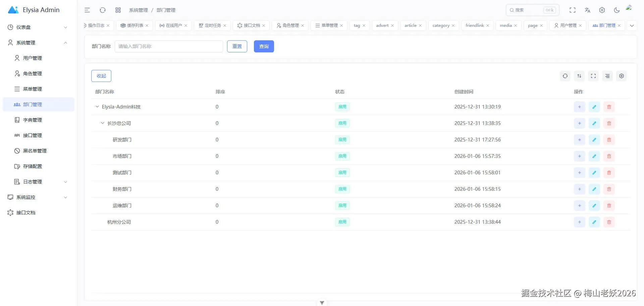The height and width of the screenshot is (306, 644).
Task: Open the language translation switcher
Action: pyautogui.click(x=587, y=10)
